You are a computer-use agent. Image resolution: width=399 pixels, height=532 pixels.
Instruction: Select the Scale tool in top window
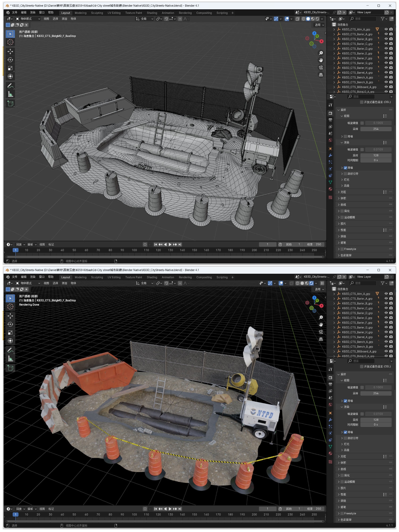(x=10, y=68)
